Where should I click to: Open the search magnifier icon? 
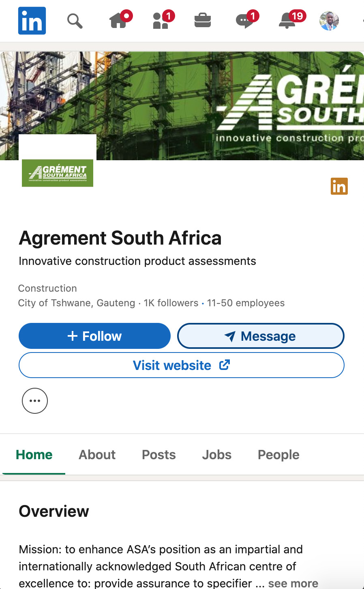click(x=75, y=21)
